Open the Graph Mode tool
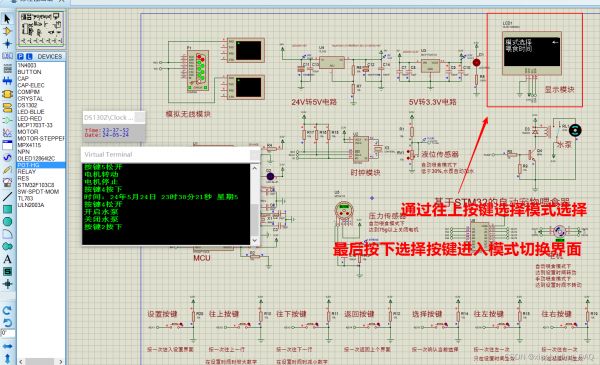This screenshot has height=365, width=600. 7,133
